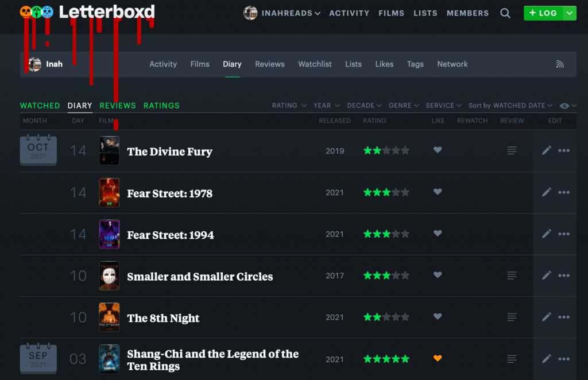Open more options for Smaller and Smaller Circles

tap(564, 276)
